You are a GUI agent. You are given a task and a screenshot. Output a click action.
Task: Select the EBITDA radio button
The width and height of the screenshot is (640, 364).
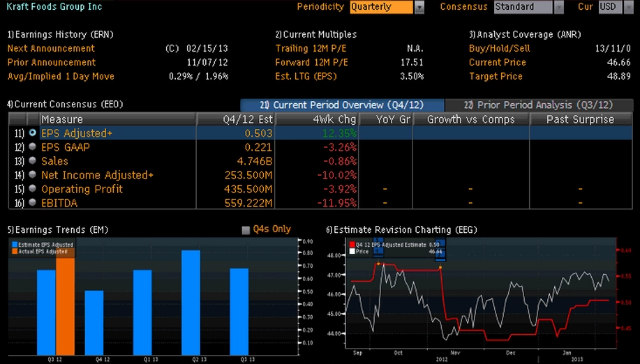[33, 202]
